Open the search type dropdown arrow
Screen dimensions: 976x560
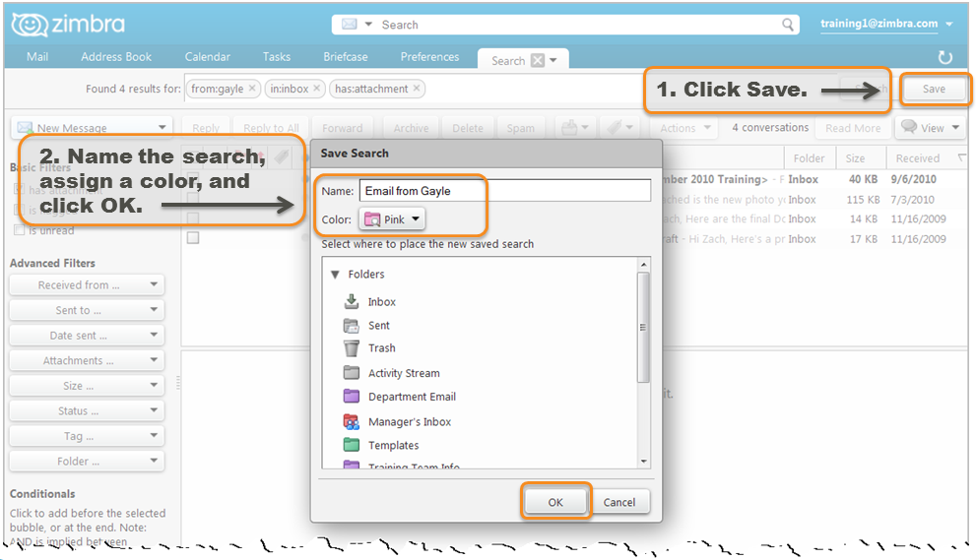[x=368, y=25]
